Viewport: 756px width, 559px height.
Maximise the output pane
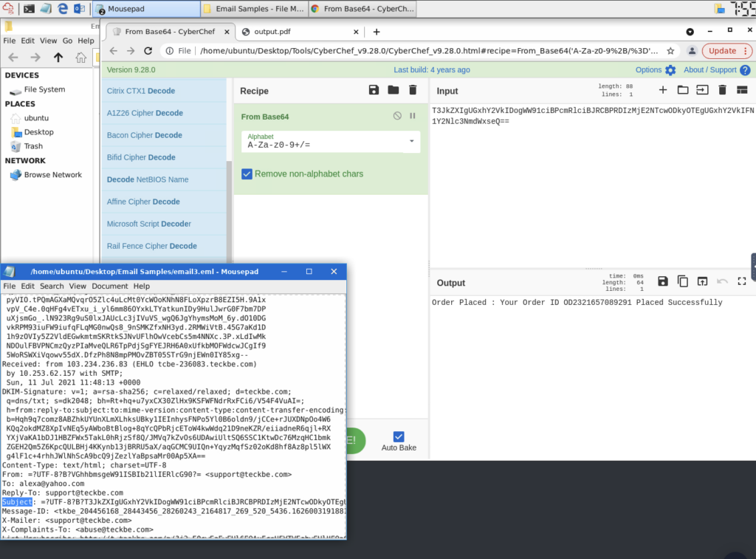(742, 281)
